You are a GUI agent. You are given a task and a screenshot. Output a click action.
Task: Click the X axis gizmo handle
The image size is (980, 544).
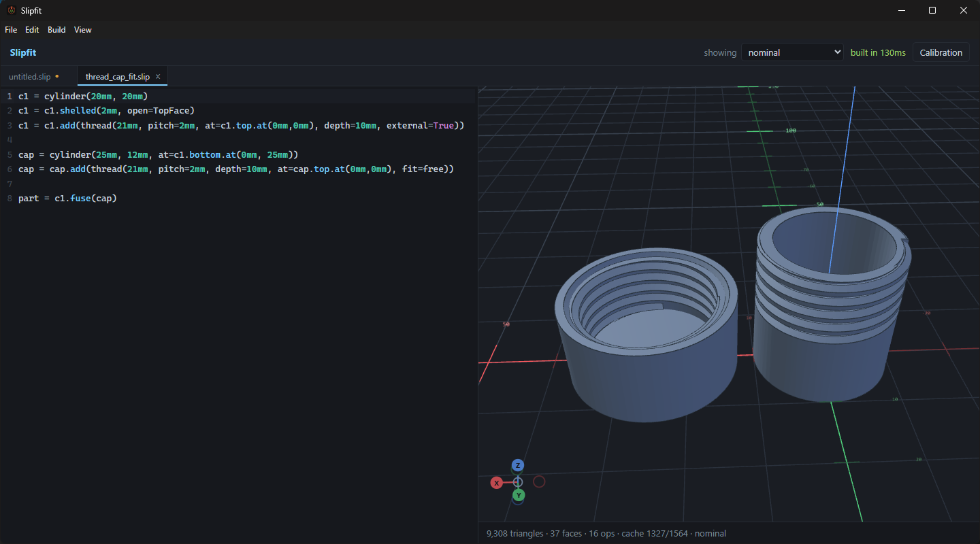click(497, 483)
